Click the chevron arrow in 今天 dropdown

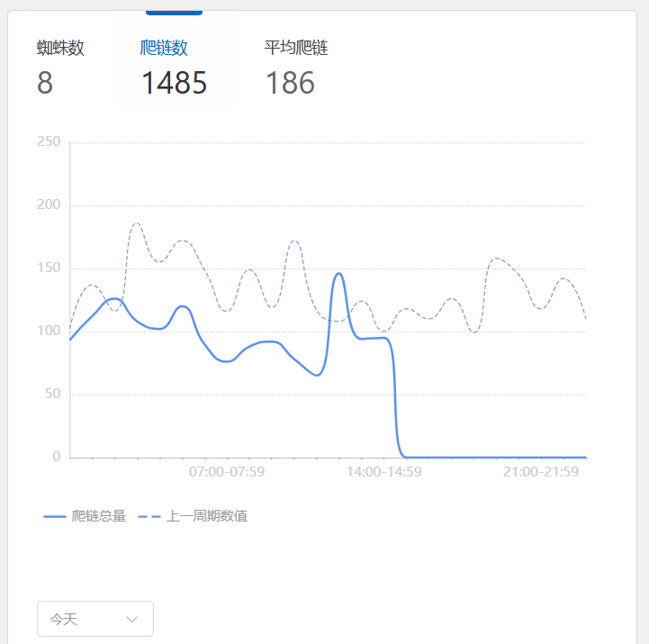click(131, 620)
